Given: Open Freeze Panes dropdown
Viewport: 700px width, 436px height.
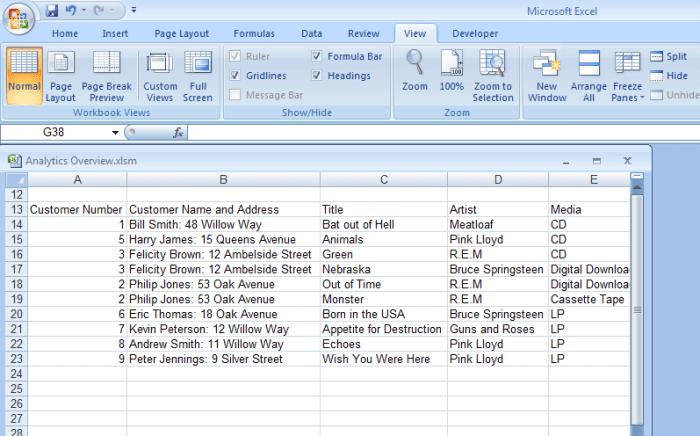Looking at the screenshot, I should (628, 76).
